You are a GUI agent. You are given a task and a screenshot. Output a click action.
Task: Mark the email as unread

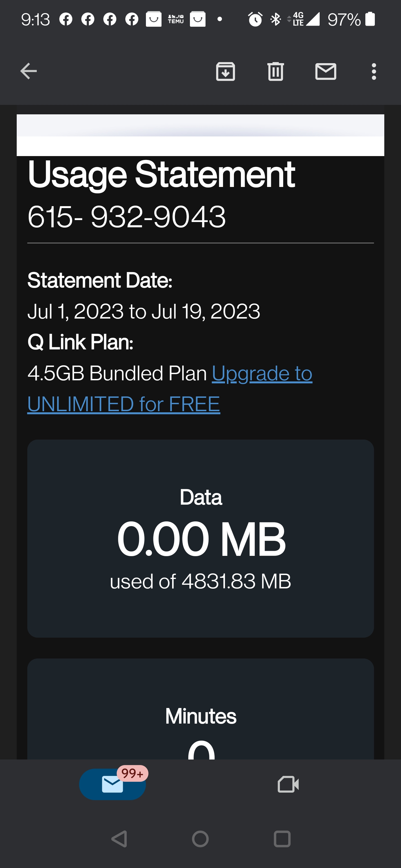coord(326,71)
